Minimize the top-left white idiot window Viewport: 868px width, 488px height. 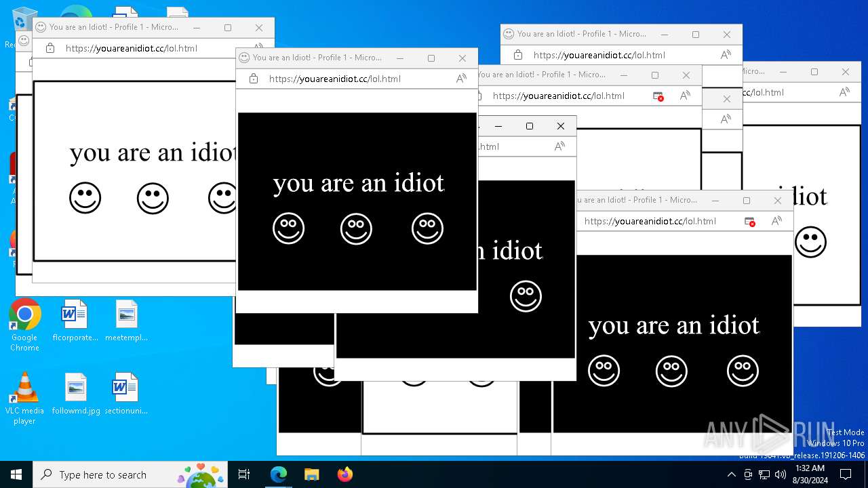click(x=197, y=28)
